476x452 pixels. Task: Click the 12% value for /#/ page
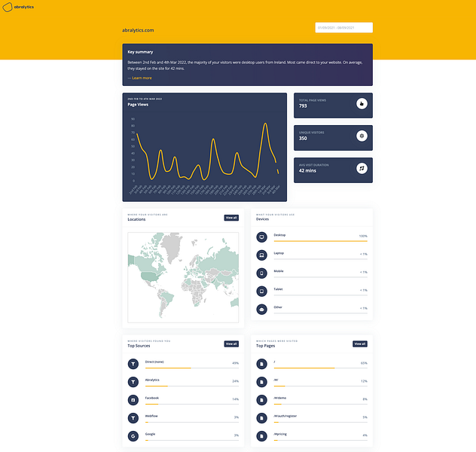click(364, 381)
